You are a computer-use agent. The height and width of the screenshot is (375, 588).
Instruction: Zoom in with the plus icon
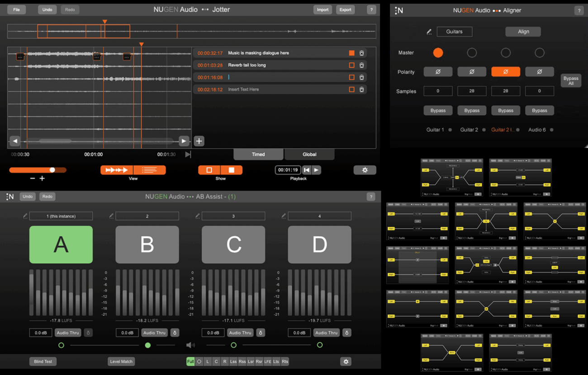[42, 178]
